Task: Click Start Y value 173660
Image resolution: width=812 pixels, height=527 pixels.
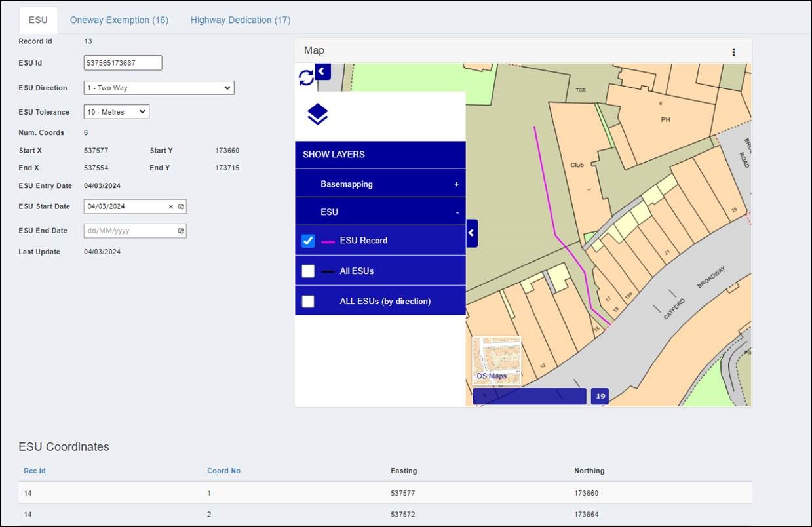Action: point(227,151)
